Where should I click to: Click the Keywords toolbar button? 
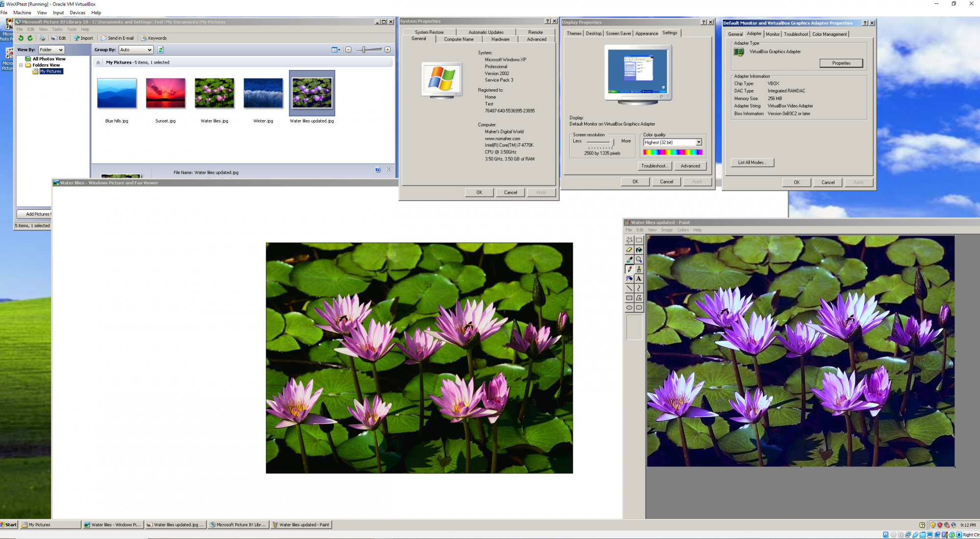pos(154,38)
